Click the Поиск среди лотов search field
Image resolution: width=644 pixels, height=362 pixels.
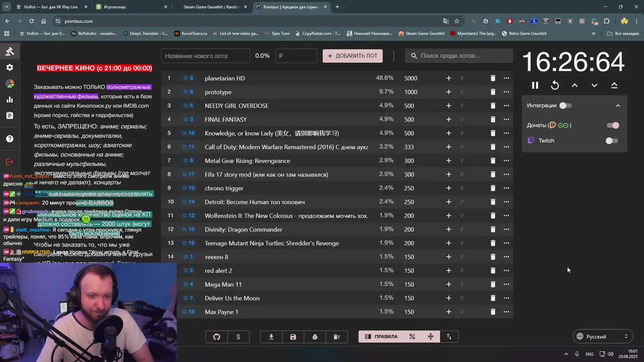point(459,56)
